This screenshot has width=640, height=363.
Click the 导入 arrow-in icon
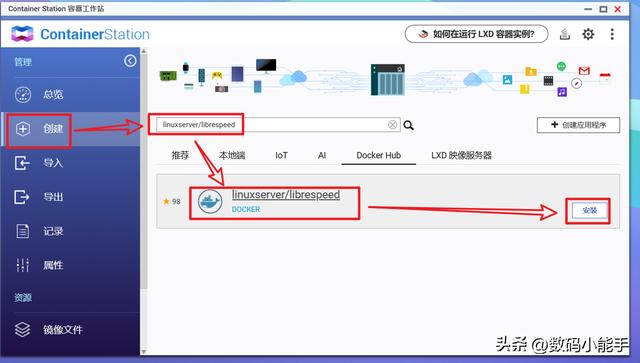tap(22, 163)
